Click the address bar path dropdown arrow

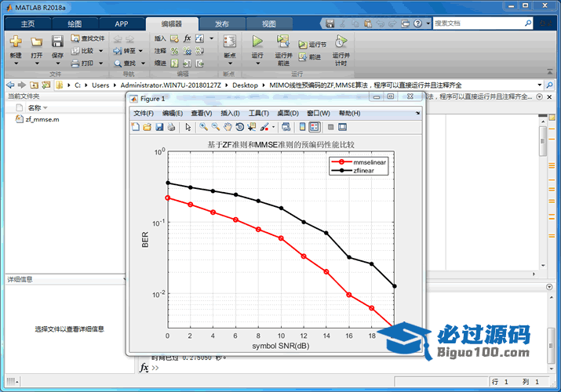pos(540,85)
